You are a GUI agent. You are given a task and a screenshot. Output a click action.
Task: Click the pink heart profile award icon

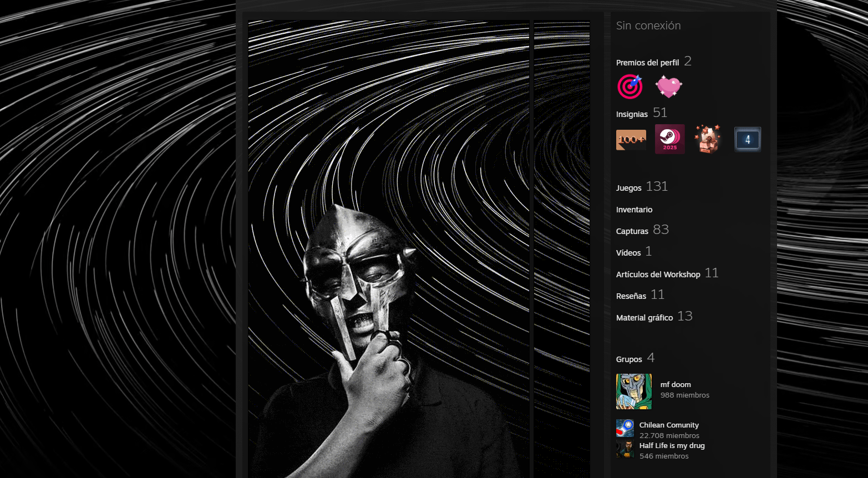(x=668, y=87)
